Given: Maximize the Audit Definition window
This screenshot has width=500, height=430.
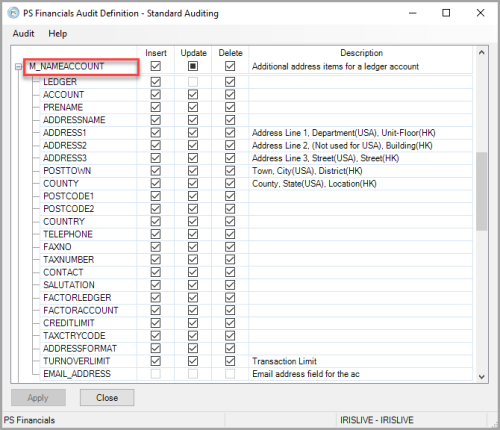Looking at the screenshot, I should 446,13.
